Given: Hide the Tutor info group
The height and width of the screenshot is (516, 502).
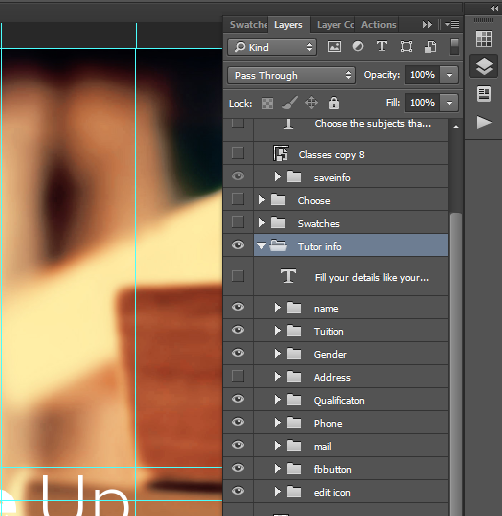Looking at the screenshot, I should 238,245.
